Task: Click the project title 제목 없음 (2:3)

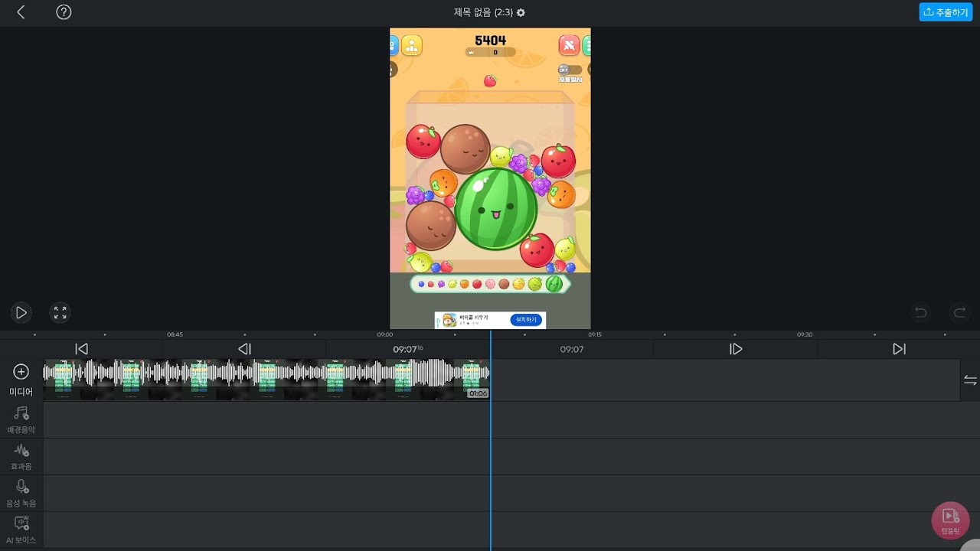Action: (483, 12)
